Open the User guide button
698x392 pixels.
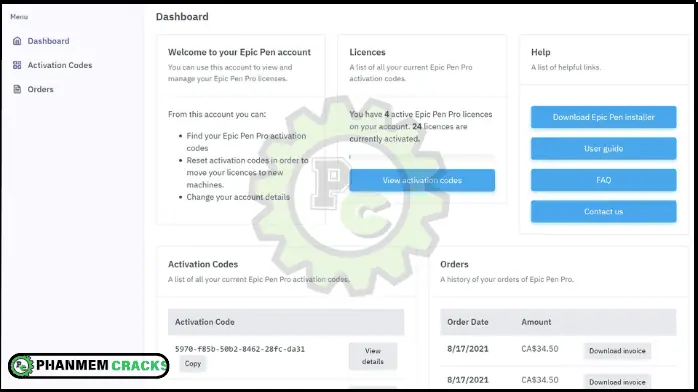(x=603, y=149)
